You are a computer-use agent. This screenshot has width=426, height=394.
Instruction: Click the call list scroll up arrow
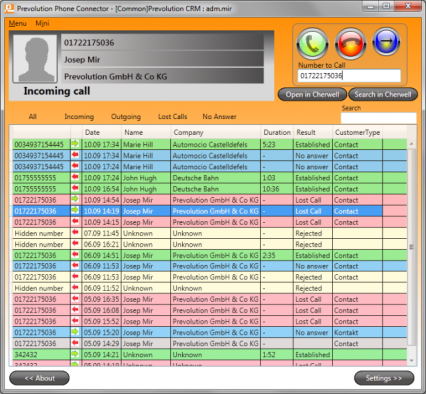(412, 144)
